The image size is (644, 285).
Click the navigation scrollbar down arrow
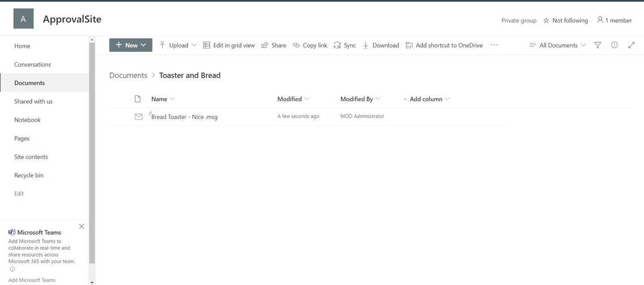pos(92,282)
